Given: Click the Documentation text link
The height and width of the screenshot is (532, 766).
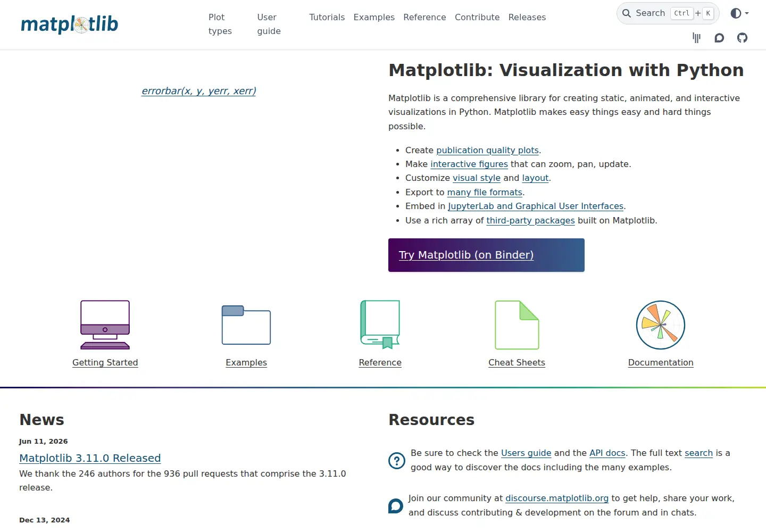Looking at the screenshot, I should tap(661, 362).
